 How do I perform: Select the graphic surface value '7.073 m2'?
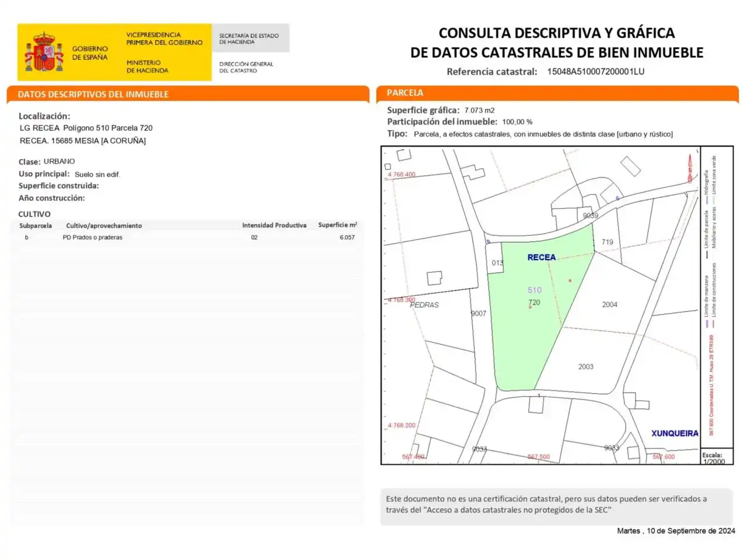tap(480, 110)
